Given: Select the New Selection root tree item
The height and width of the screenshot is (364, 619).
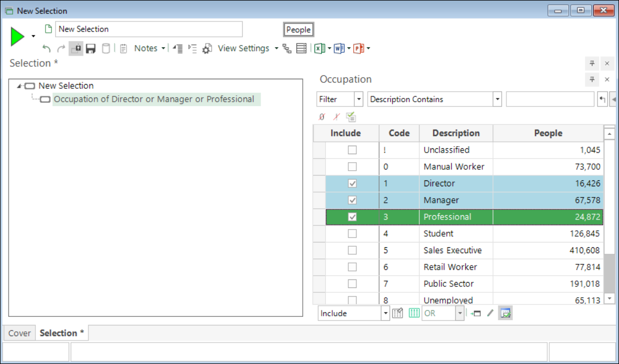Looking at the screenshot, I should [66, 86].
